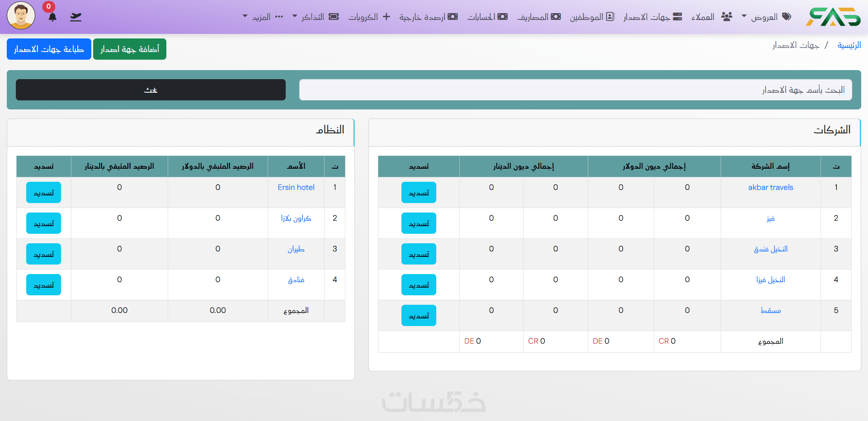This screenshot has height=421, width=868.
Task: Click the جهات الاصدار server icon
Action: (x=677, y=17)
